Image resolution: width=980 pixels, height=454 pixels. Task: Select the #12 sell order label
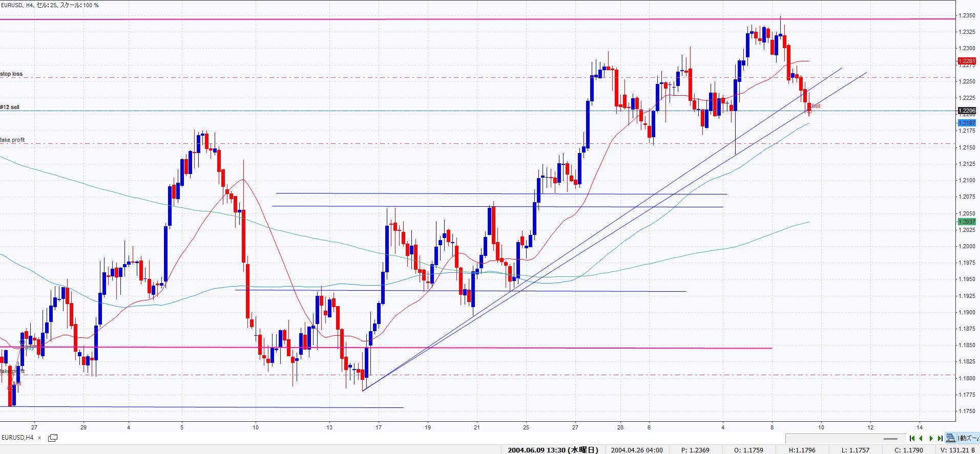10,107
